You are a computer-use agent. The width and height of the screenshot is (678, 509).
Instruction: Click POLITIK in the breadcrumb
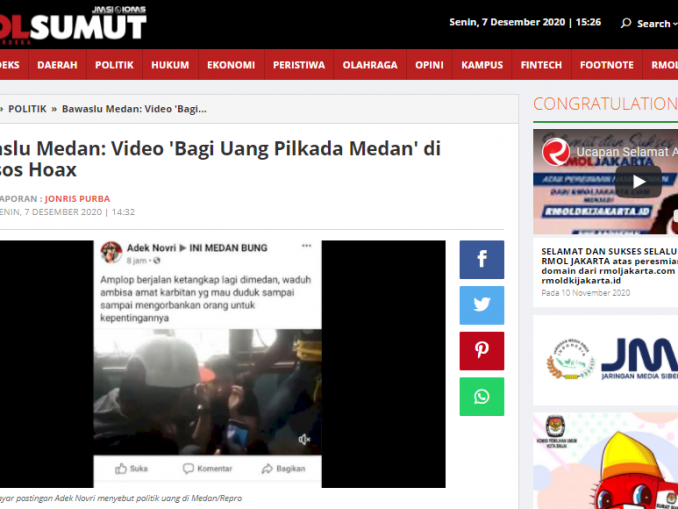pyautogui.click(x=27, y=109)
